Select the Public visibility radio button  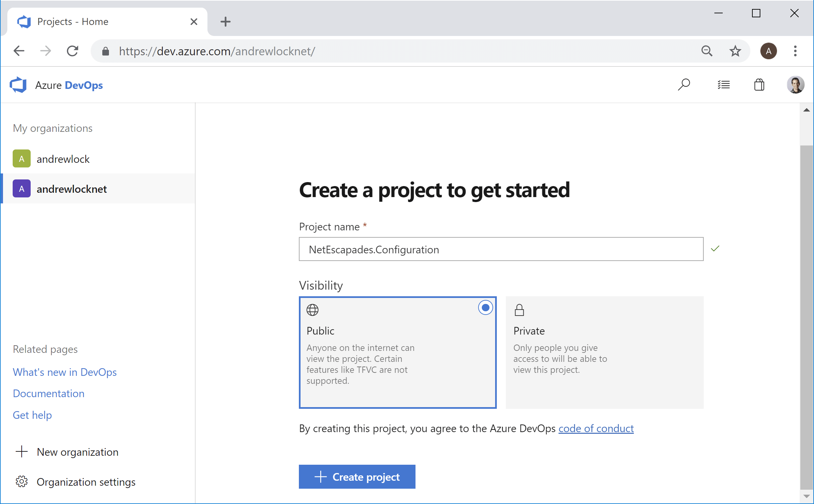[485, 308]
